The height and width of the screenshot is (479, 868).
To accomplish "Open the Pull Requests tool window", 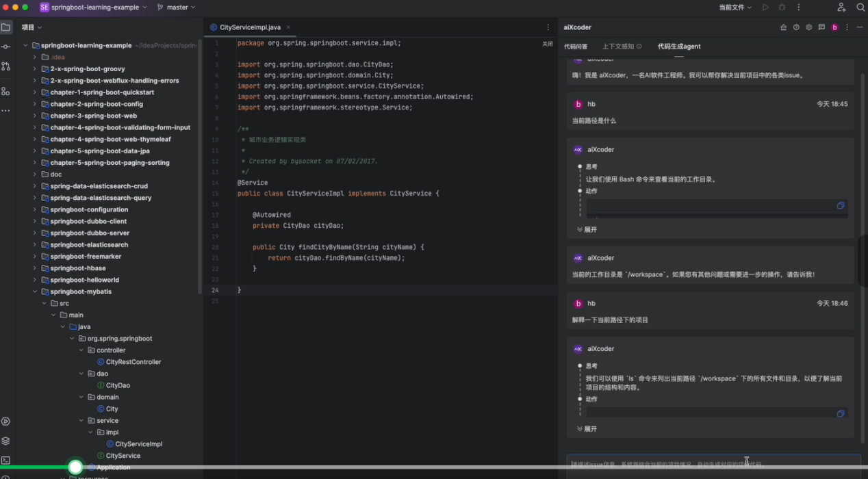I will (6, 66).
